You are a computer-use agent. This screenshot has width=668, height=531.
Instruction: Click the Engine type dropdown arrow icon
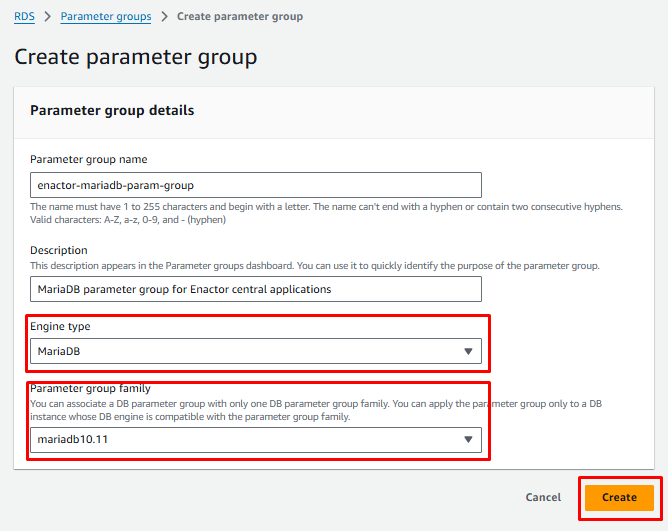pos(468,351)
